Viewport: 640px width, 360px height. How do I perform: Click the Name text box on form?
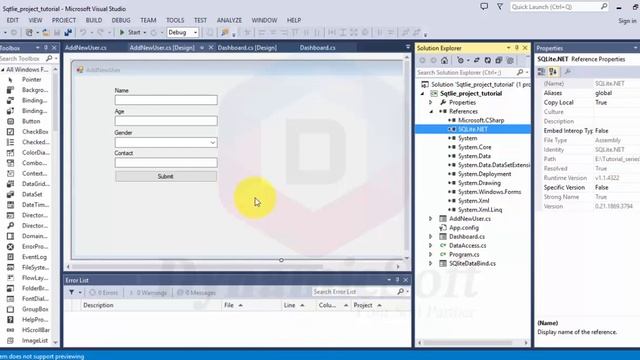166,100
